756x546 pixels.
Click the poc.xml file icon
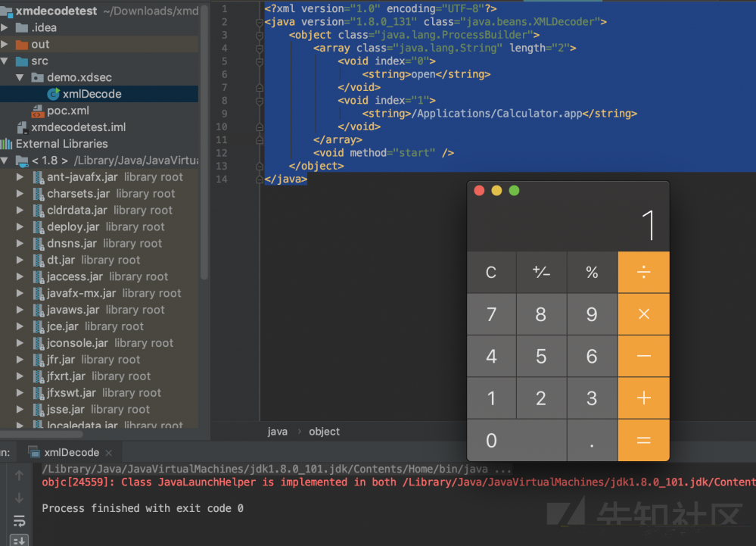tap(38, 111)
